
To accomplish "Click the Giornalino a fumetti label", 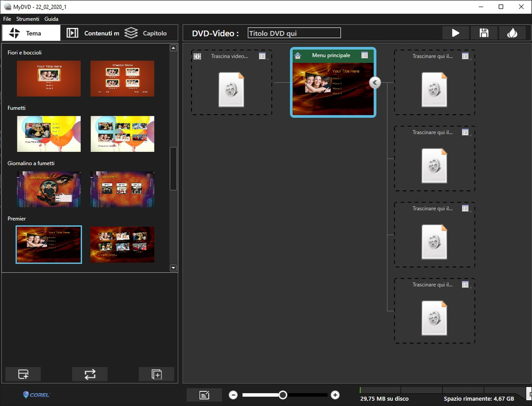I will (x=31, y=163).
